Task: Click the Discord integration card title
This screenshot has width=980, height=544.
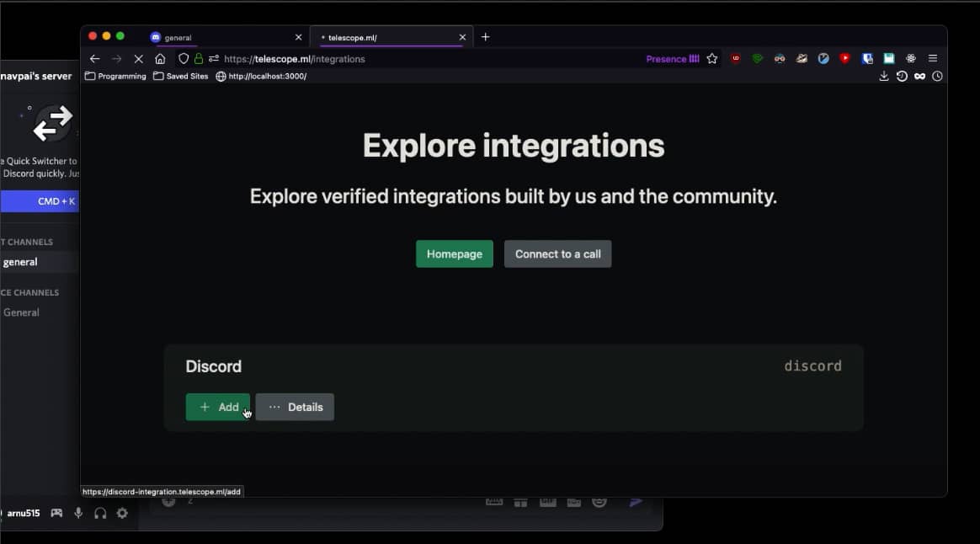Action: [213, 366]
